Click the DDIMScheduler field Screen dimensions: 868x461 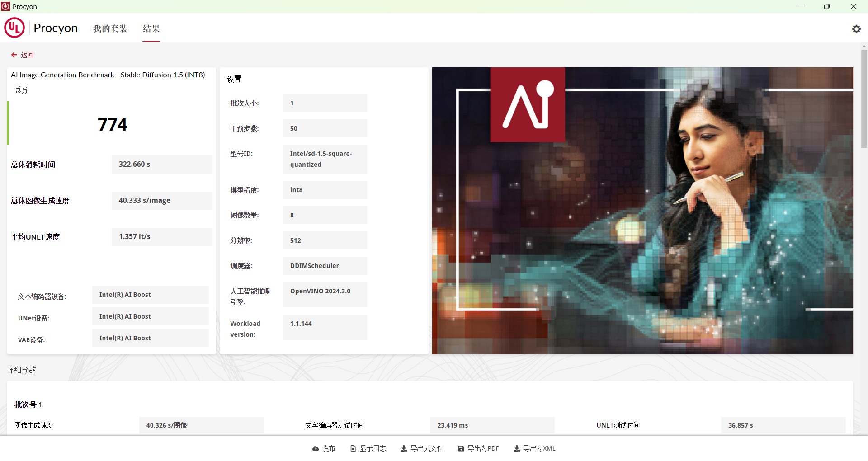325,266
